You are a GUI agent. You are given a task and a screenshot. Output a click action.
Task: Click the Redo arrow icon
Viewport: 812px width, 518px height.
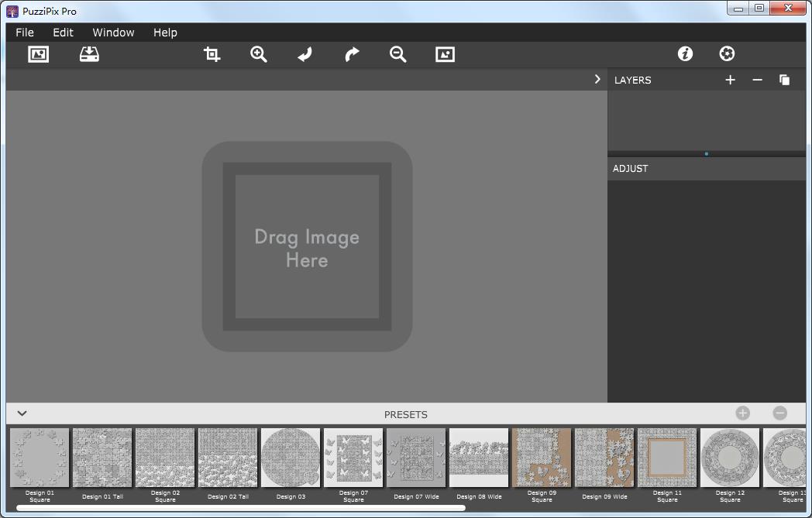(352, 54)
